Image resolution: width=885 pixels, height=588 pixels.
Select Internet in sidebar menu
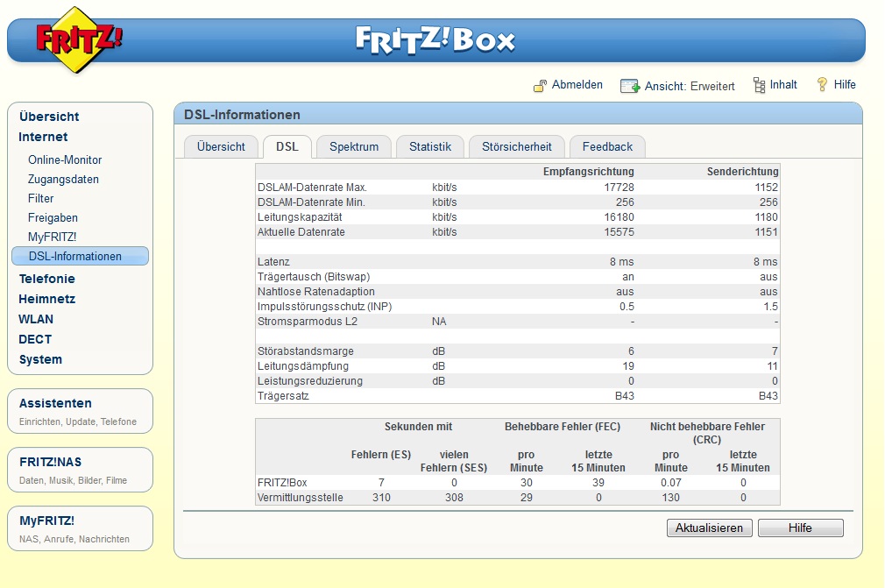[x=43, y=137]
